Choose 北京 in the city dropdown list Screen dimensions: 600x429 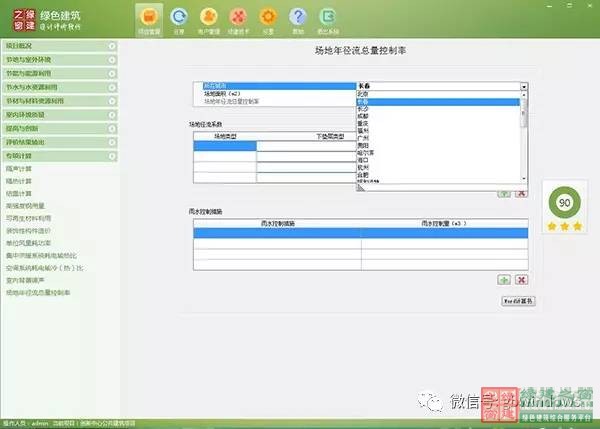[x=364, y=94]
